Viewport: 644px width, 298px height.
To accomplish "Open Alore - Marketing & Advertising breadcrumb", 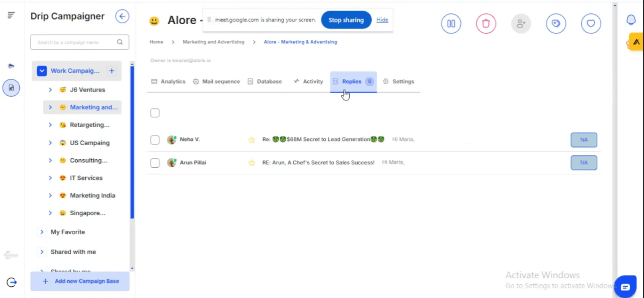I will (x=300, y=42).
